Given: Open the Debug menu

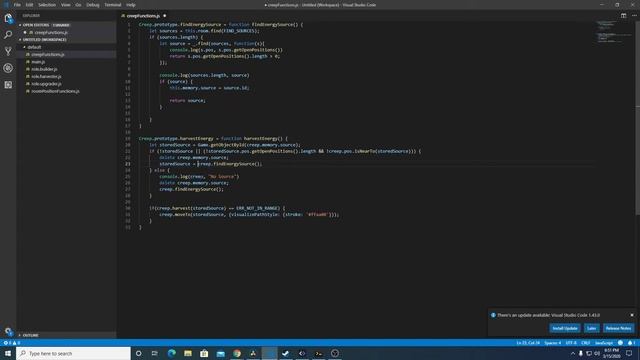Looking at the screenshot, I should coord(93,5).
